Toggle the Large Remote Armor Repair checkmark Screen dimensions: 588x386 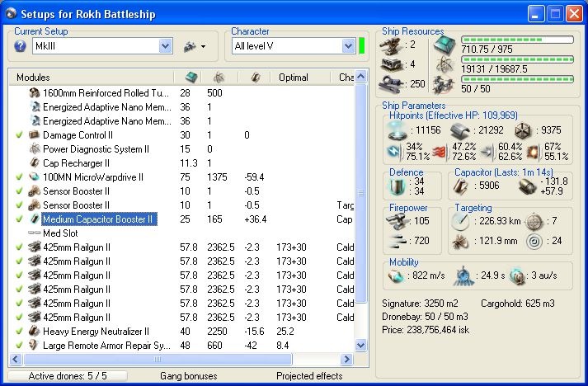(19, 345)
